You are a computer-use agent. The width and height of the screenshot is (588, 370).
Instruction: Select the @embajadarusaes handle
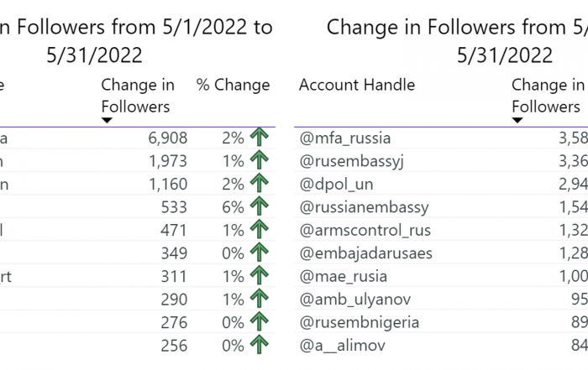pos(365,253)
